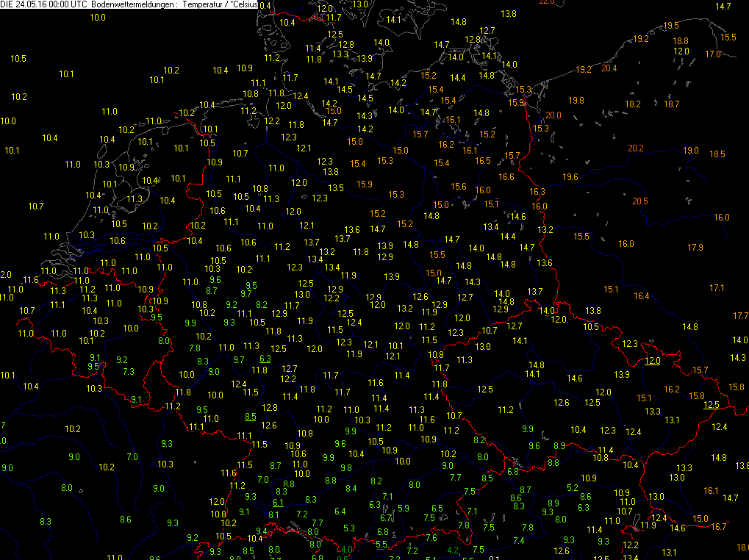Select the underlined 6.3 station reading
The image size is (749, 560).
pyautogui.click(x=265, y=358)
